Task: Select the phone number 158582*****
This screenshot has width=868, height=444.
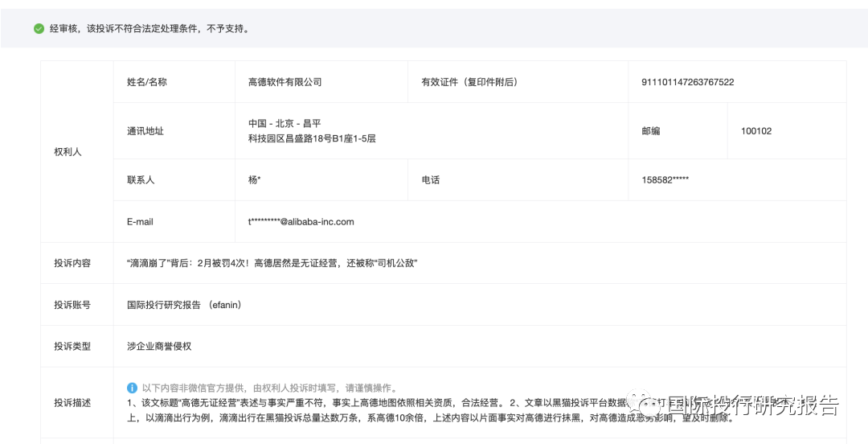Action: pos(665,180)
